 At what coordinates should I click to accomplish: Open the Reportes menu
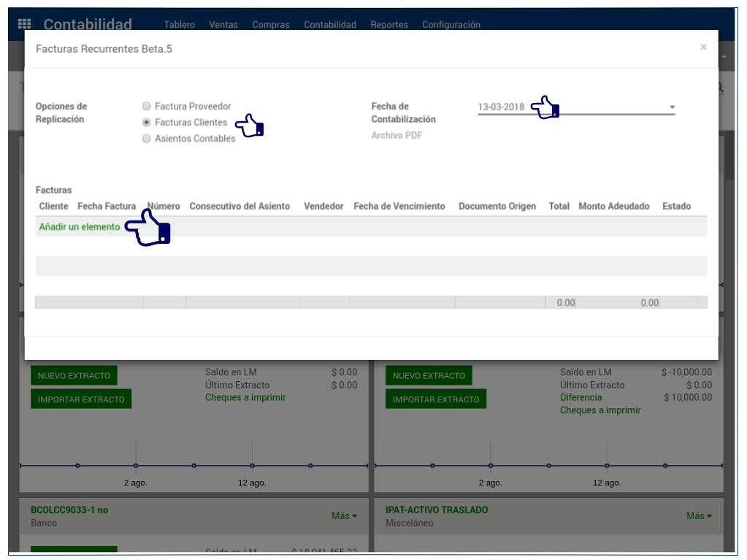pyautogui.click(x=389, y=25)
